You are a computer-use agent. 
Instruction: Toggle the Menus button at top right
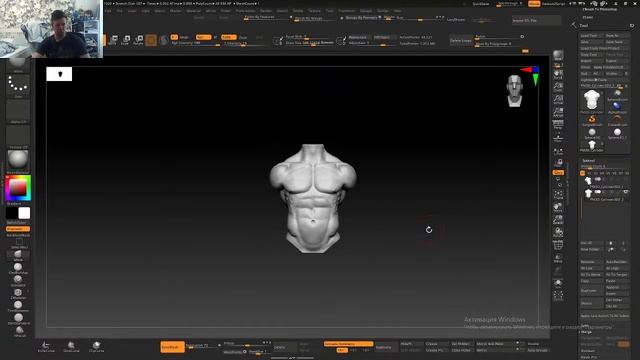(x=534, y=4)
